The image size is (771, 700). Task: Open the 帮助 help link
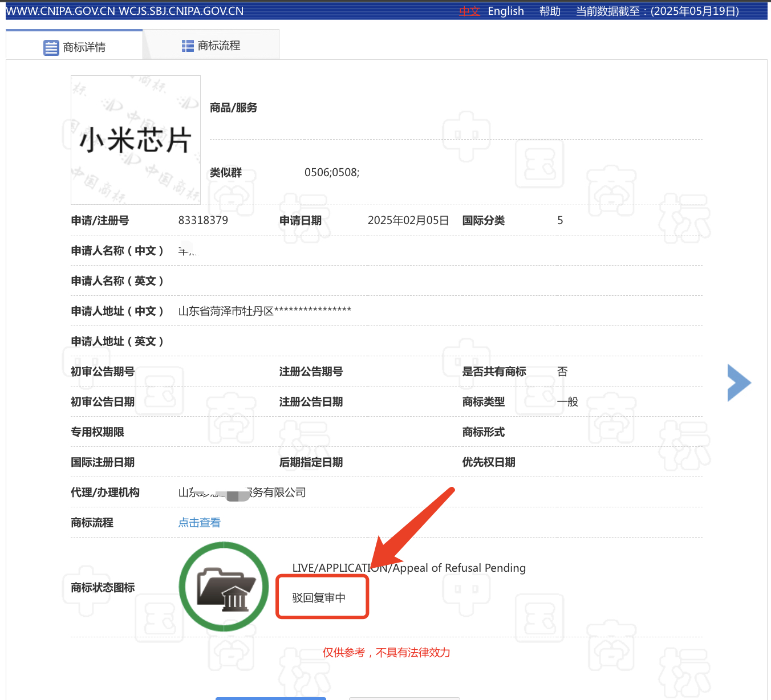[550, 11]
